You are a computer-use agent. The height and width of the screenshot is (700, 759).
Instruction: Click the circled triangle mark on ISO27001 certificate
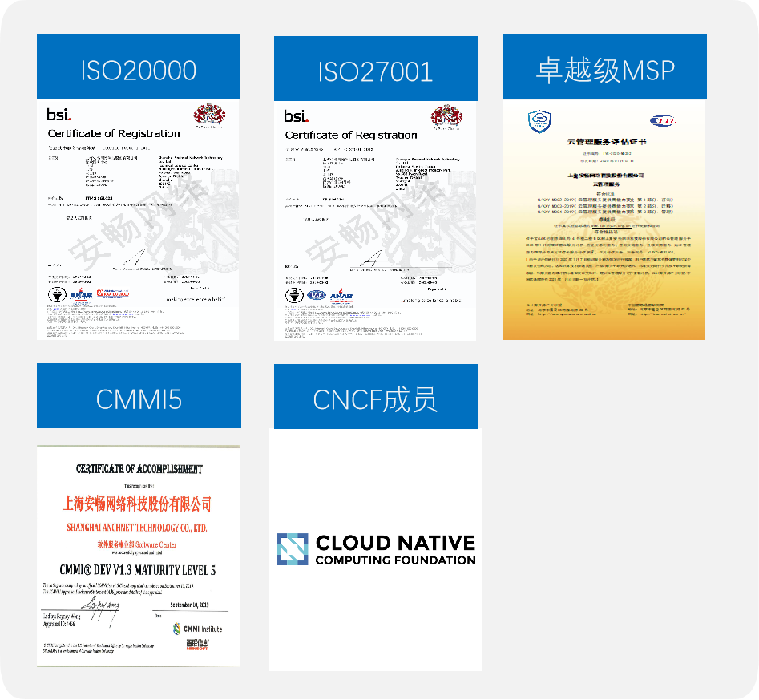294,296
